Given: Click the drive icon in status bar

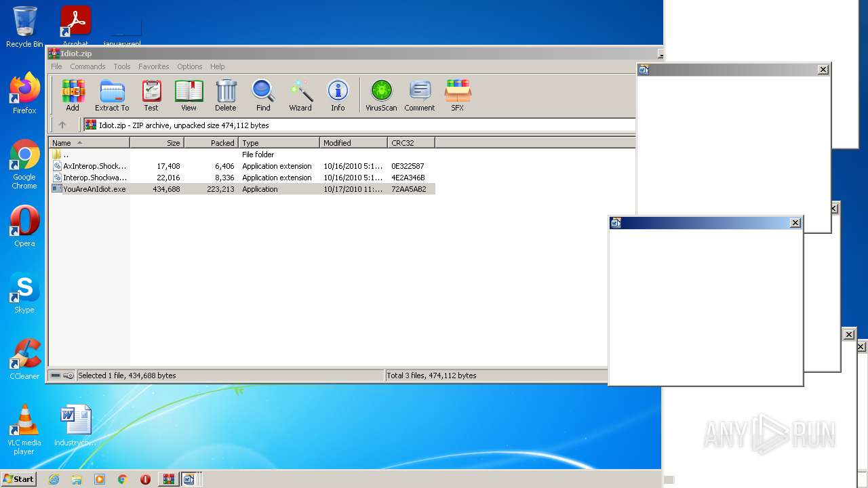Looking at the screenshot, I should (56, 375).
